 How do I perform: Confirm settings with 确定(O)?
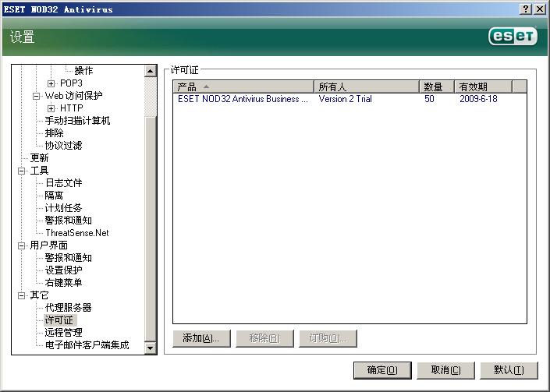[x=382, y=370]
